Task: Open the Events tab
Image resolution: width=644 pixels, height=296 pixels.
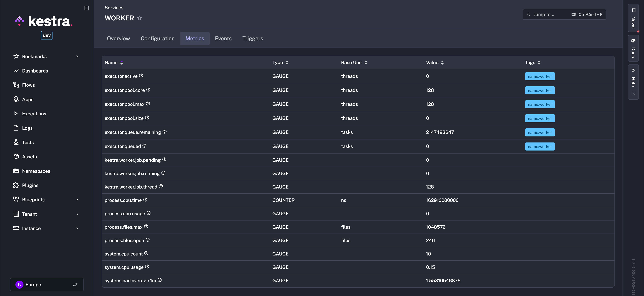Action: pos(223,39)
